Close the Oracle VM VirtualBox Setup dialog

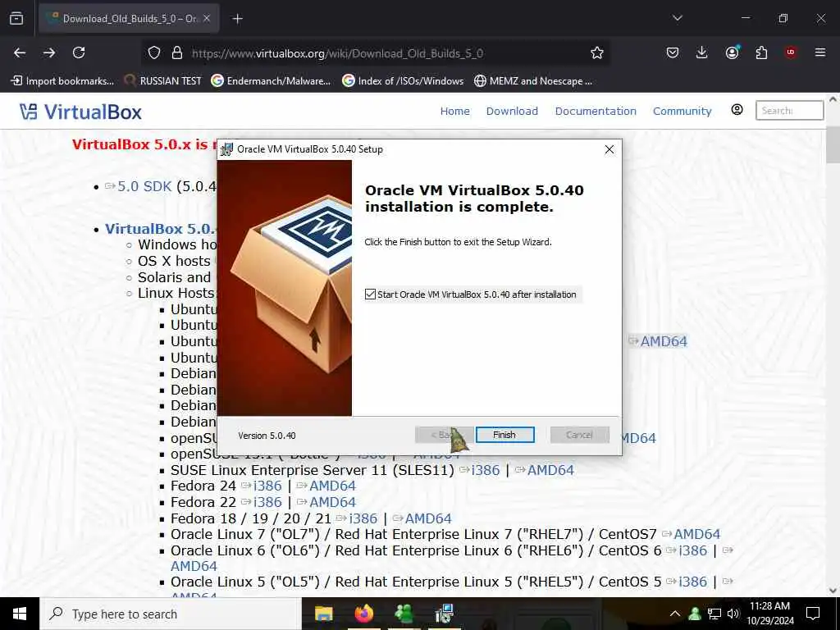(609, 149)
